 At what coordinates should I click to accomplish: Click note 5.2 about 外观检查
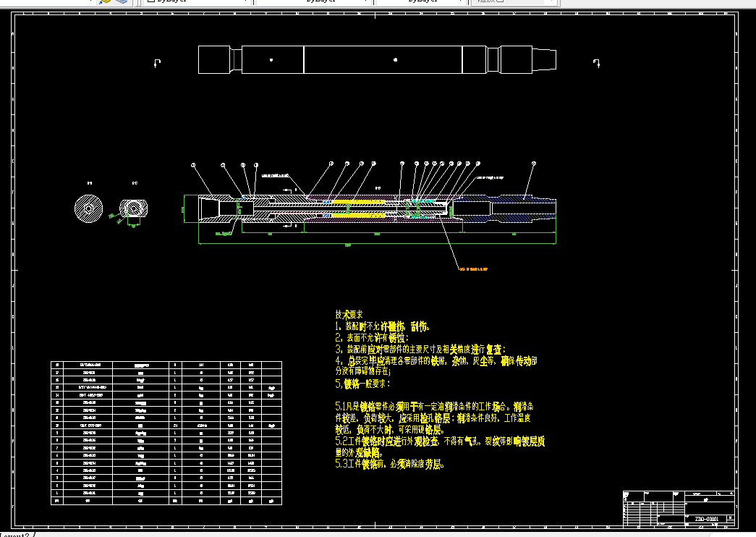[x=440, y=447]
